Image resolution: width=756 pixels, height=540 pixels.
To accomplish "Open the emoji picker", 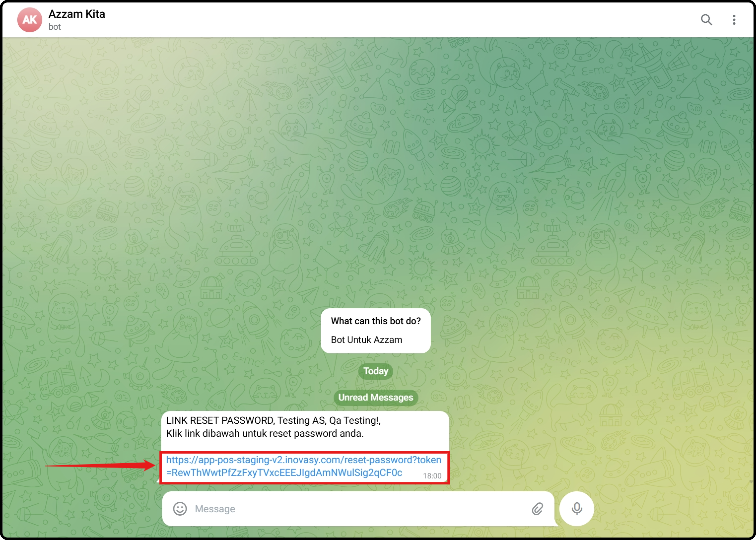I will tap(180, 508).
